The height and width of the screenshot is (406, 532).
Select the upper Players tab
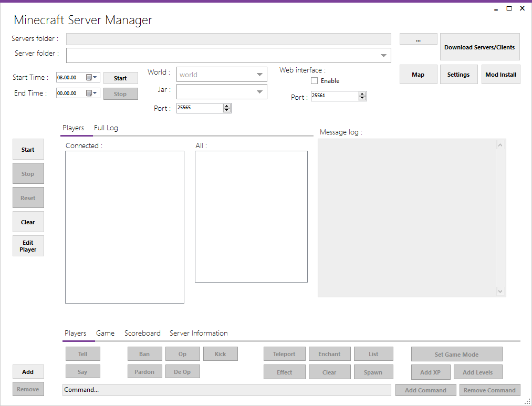[x=74, y=128]
